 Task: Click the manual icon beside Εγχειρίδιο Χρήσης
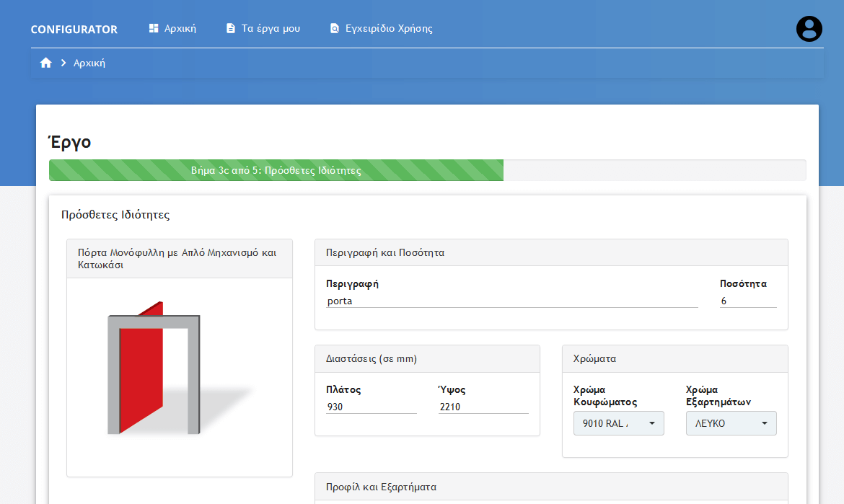tap(334, 29)
